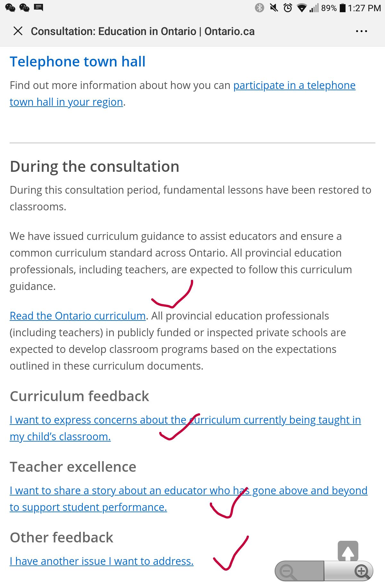Tap the first WeChat notification icon
Image resolution: width=385 pixels, height=588 pixels.
[10, 7]
